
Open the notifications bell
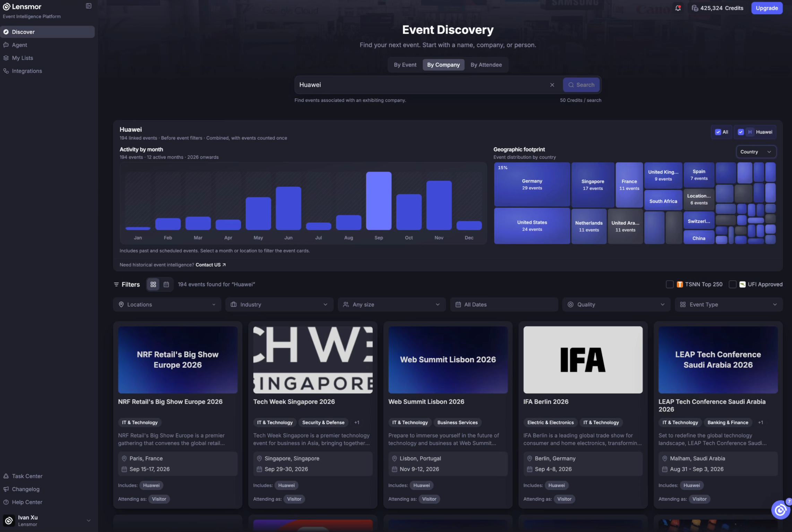(678, 8)
